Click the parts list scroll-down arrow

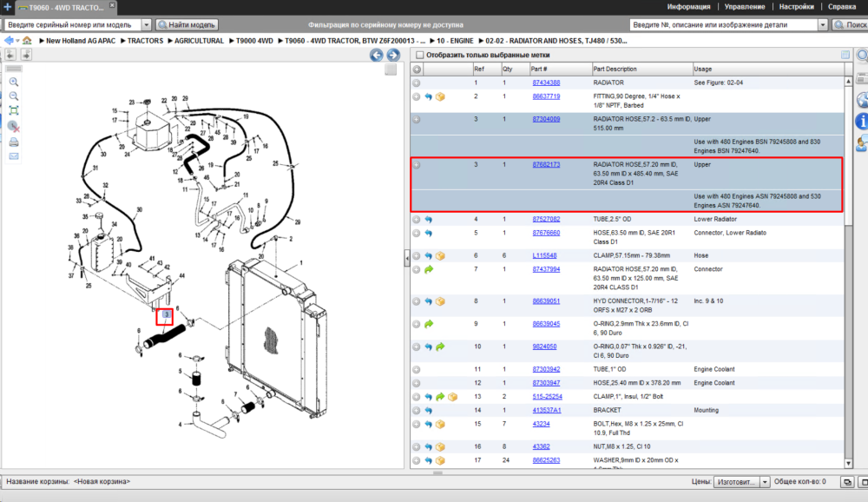click(849, 464)
